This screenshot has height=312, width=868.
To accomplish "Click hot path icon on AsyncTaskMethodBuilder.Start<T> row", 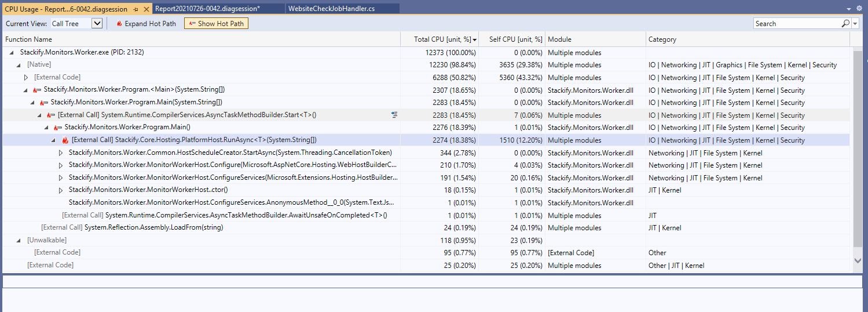I will 52,115.
